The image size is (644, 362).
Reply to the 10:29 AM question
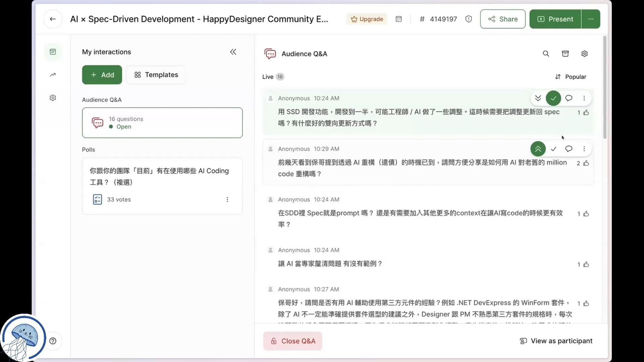(569, 149)
